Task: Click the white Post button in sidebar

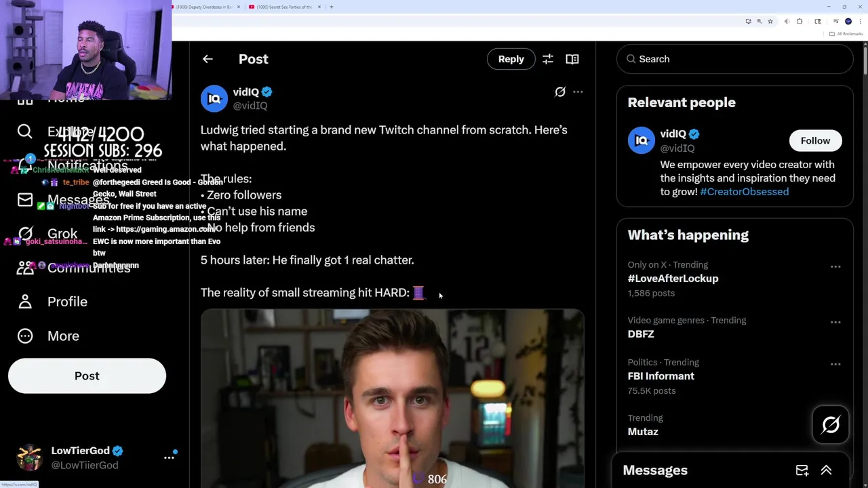Action: [87, 376]
